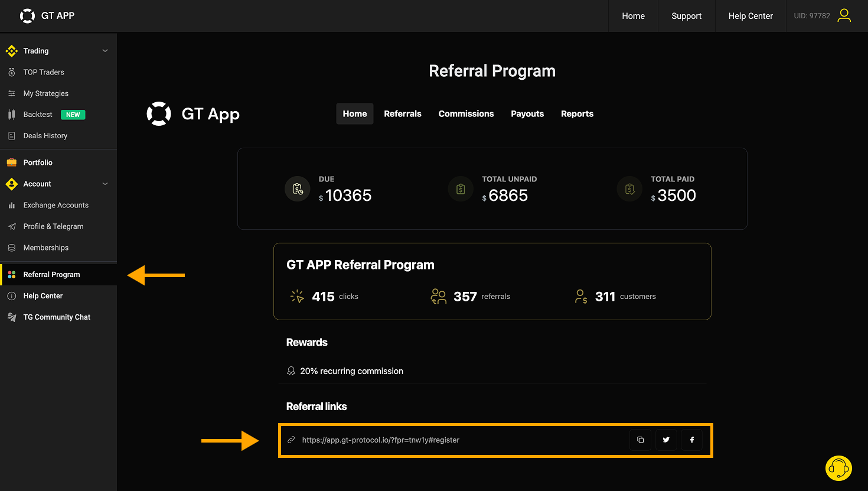Click the UID: 97782 text

(812, 16)
